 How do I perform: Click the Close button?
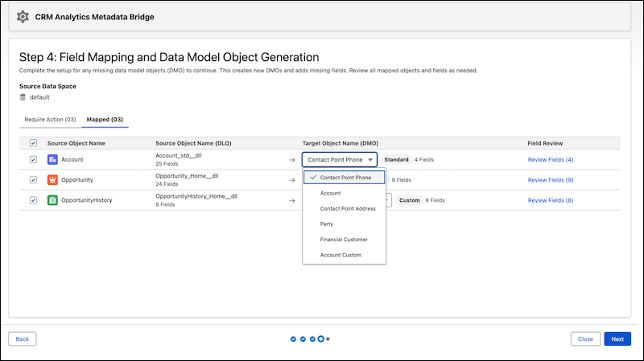(585, 338)
